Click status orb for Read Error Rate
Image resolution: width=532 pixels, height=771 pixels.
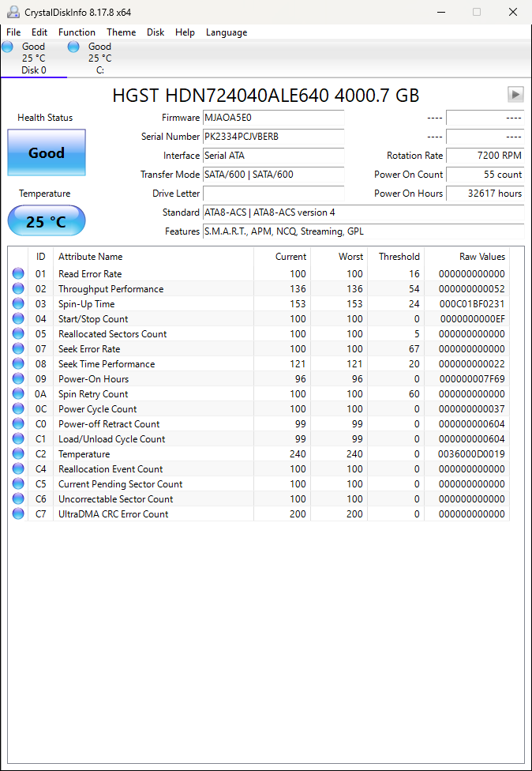point(18,274)
